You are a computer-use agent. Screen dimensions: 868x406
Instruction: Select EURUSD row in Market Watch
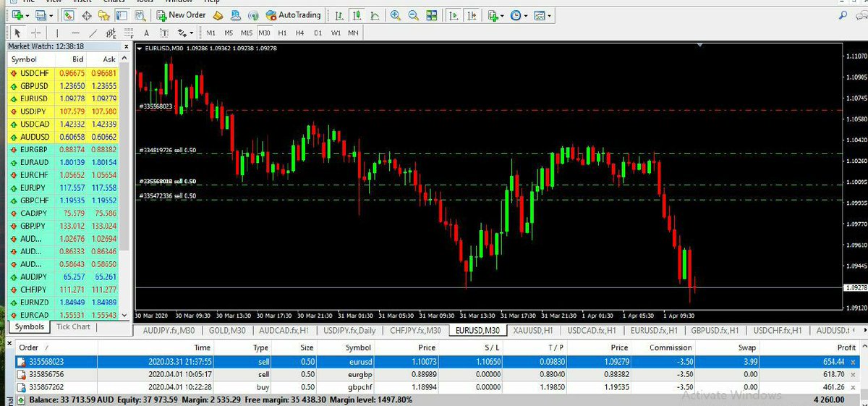pos(62,98)
